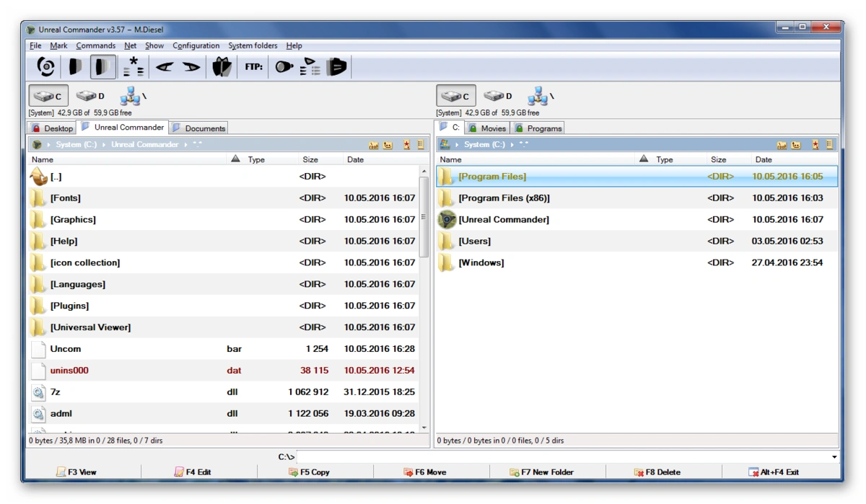The image size is (866, 504).
Task: Select drive D in left panel
Action: [x=91, y=96]
